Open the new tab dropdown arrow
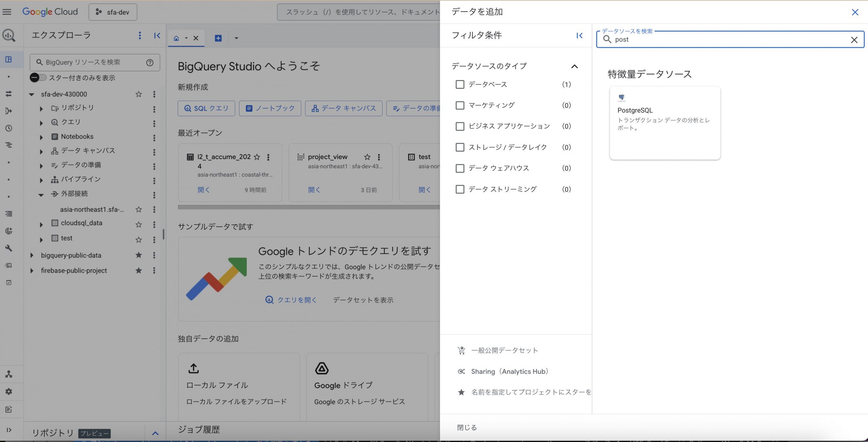Screen dimensions: 868x442 coord(236,38)
